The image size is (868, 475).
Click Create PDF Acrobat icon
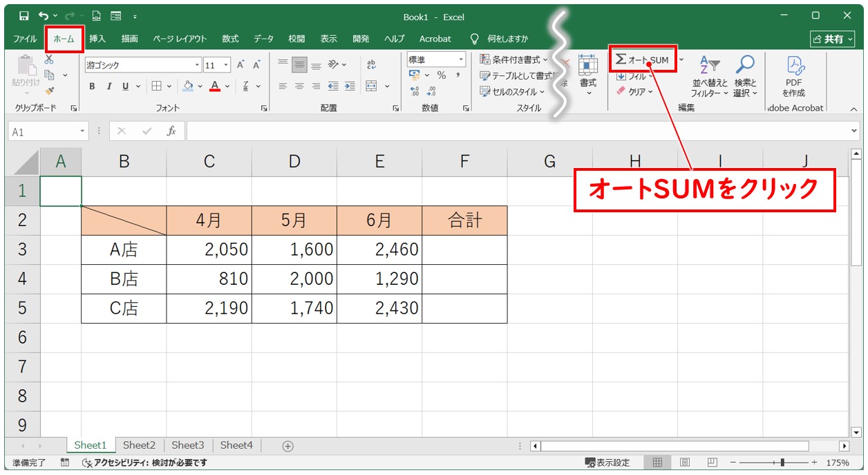(793, 76)
